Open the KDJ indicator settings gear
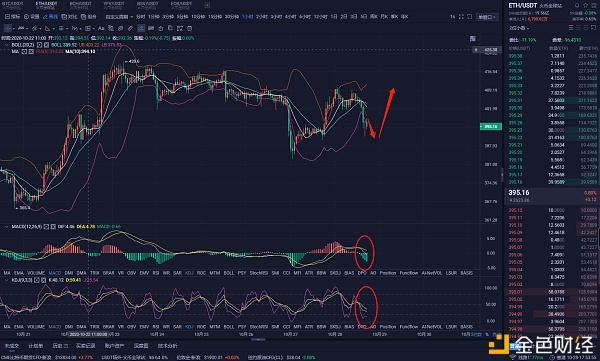This screenshot has width=600, height=361. [37, 280]
